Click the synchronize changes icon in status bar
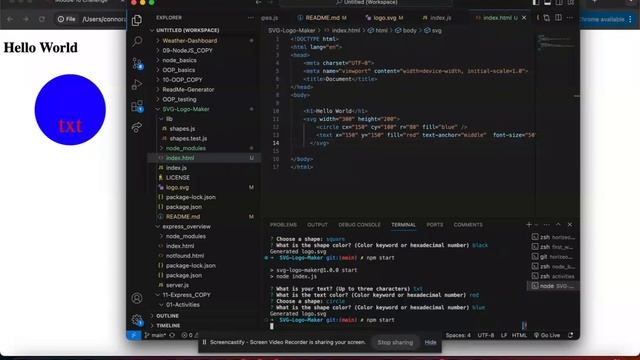This screenshot has width=640, height=360. (x=172, y=335)
